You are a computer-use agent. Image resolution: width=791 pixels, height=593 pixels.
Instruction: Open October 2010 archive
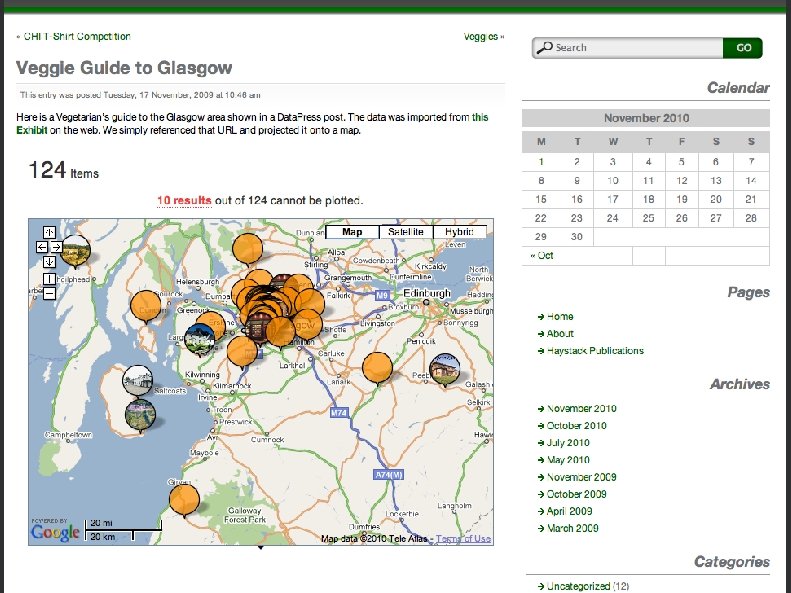[x=577, y=426]
